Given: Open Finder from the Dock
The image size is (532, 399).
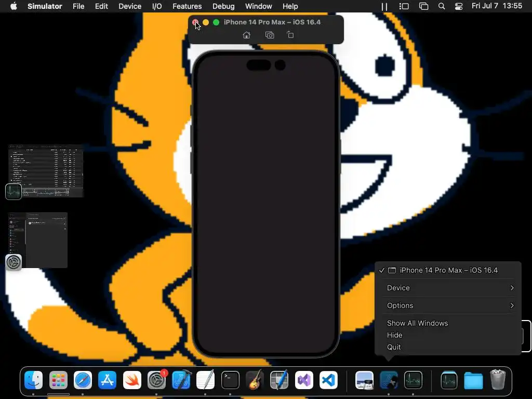Looking at the screenshot, I should (x=34, y=380).
